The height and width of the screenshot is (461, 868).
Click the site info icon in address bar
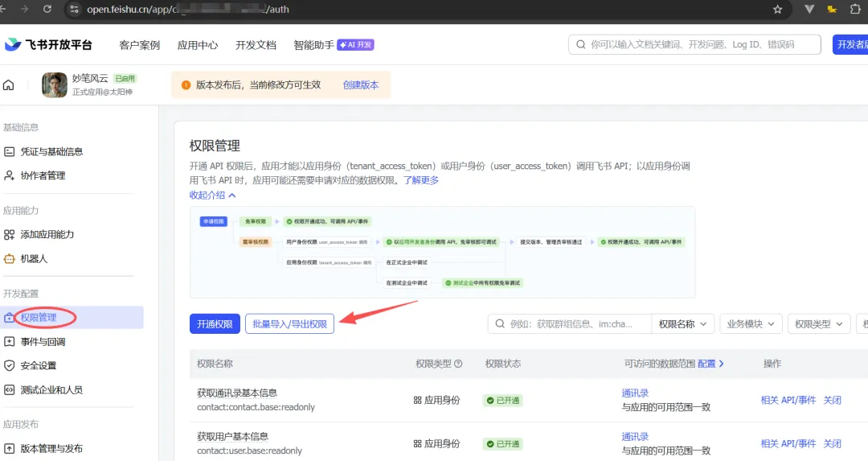tap(75, 9)
